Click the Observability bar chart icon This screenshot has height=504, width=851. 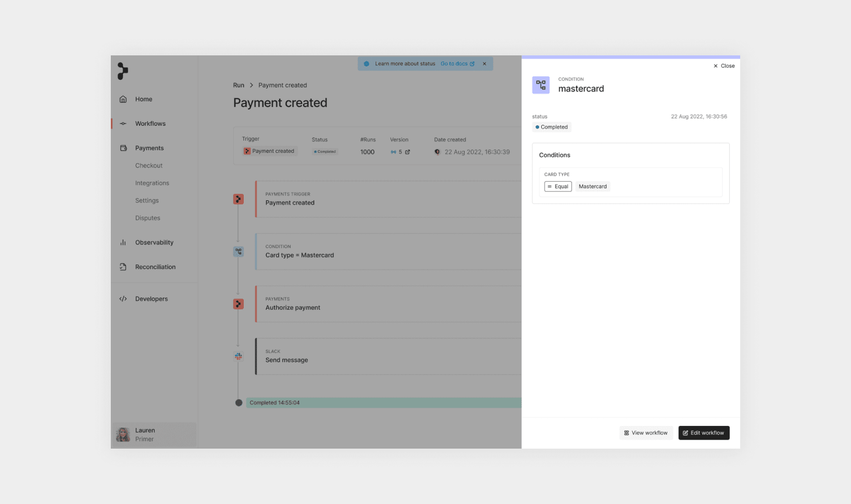(123, 243)
